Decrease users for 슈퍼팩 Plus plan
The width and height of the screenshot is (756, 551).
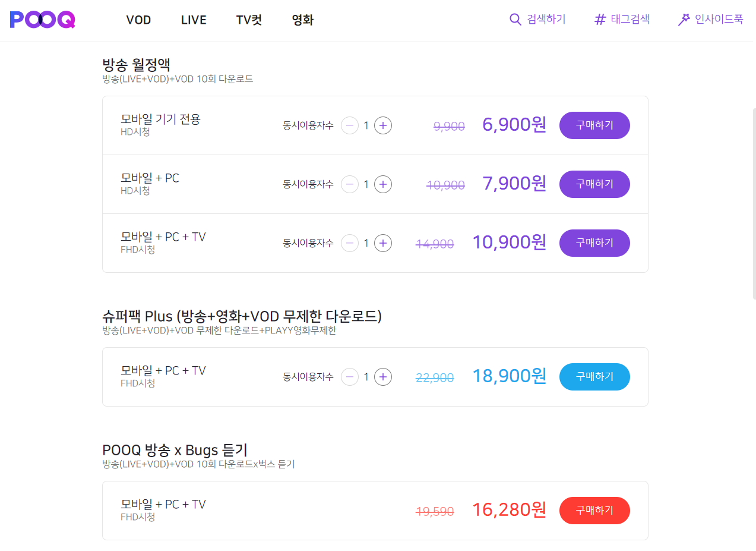pos(350,377)
